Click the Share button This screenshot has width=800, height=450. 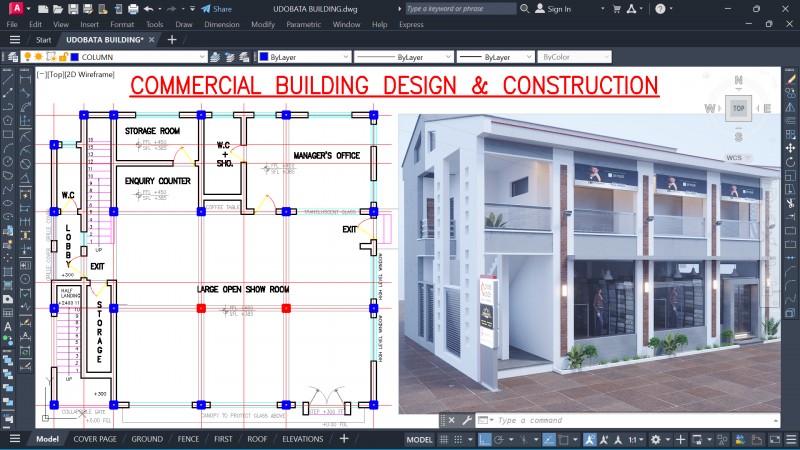(x=216, y=9)
